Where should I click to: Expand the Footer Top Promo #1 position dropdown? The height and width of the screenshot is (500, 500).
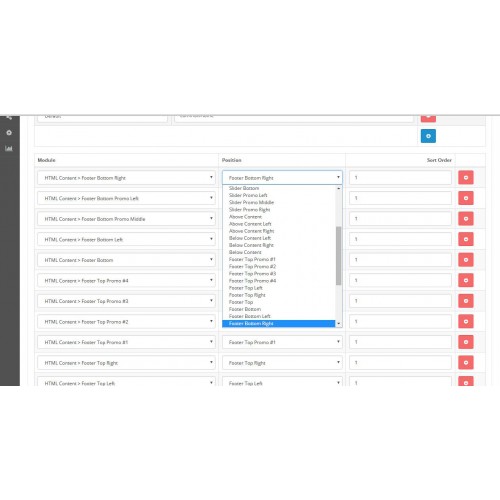pos(282,342)
